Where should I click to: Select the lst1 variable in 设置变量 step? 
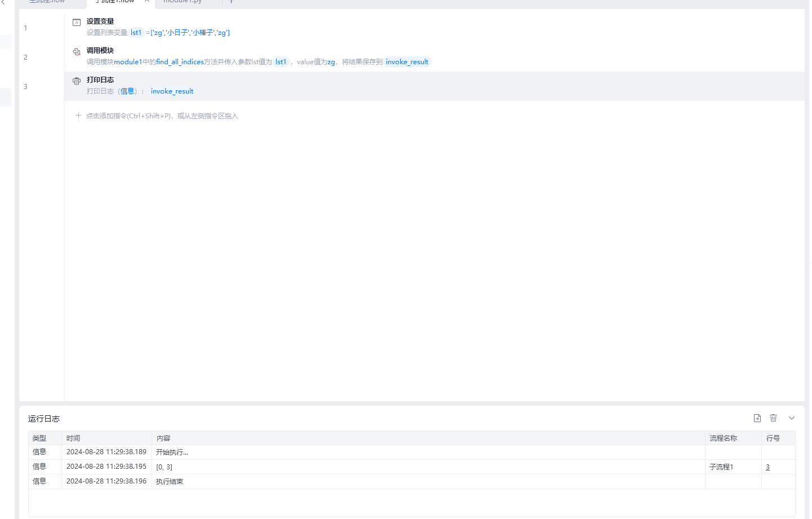pyautogui.click(x=136, y=33)
